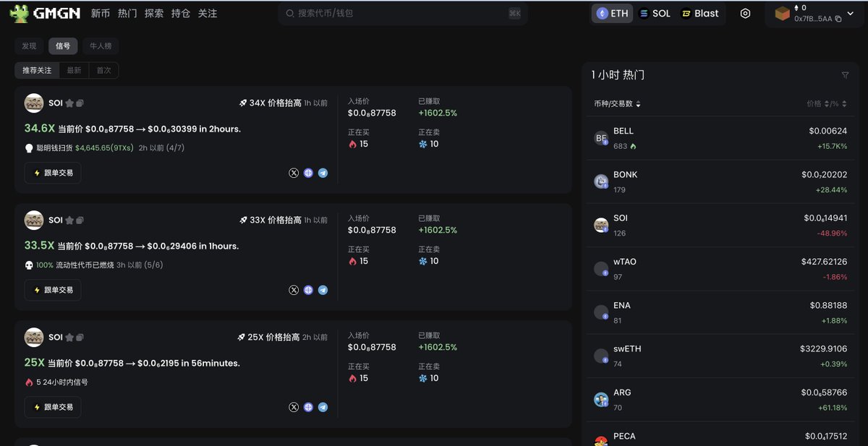Sort by 币种/交易数 column
The width and height of the screenshot is (868, 446).
617,104
